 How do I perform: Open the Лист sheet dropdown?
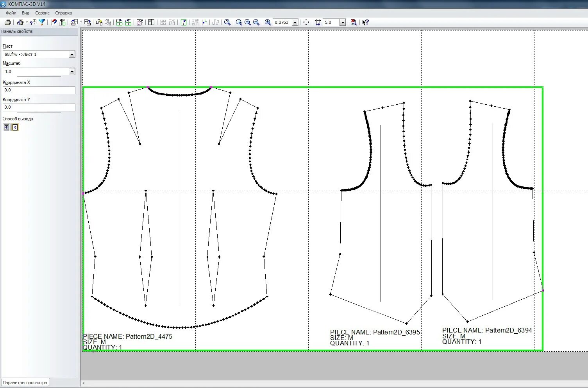coord(72,54)
